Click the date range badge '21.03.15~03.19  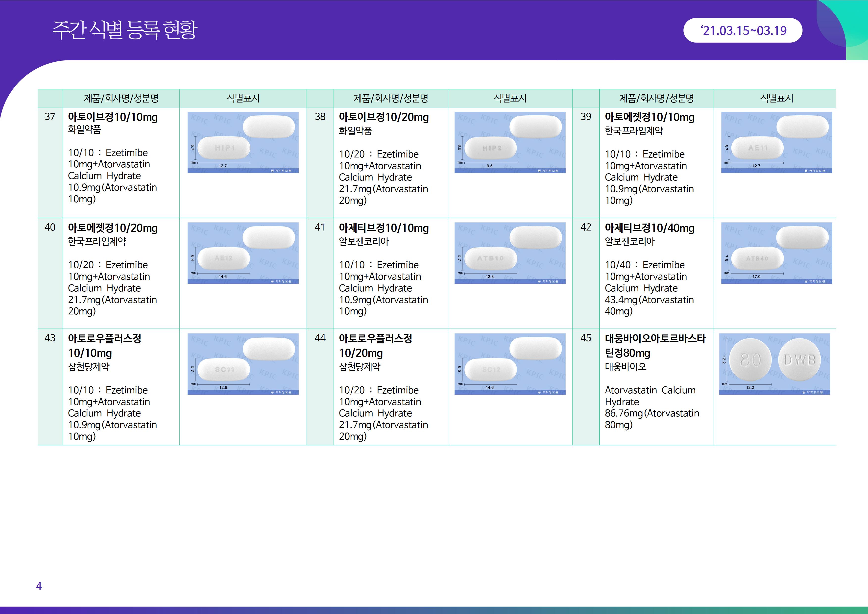pos(743,30)
